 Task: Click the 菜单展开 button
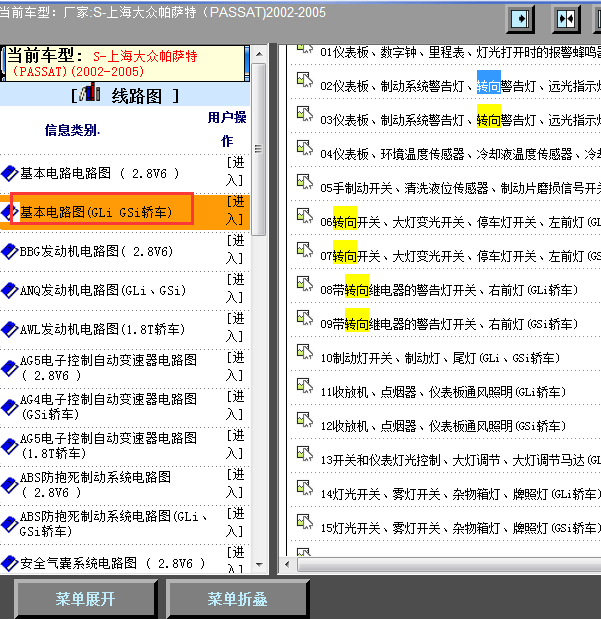point(85,598)
